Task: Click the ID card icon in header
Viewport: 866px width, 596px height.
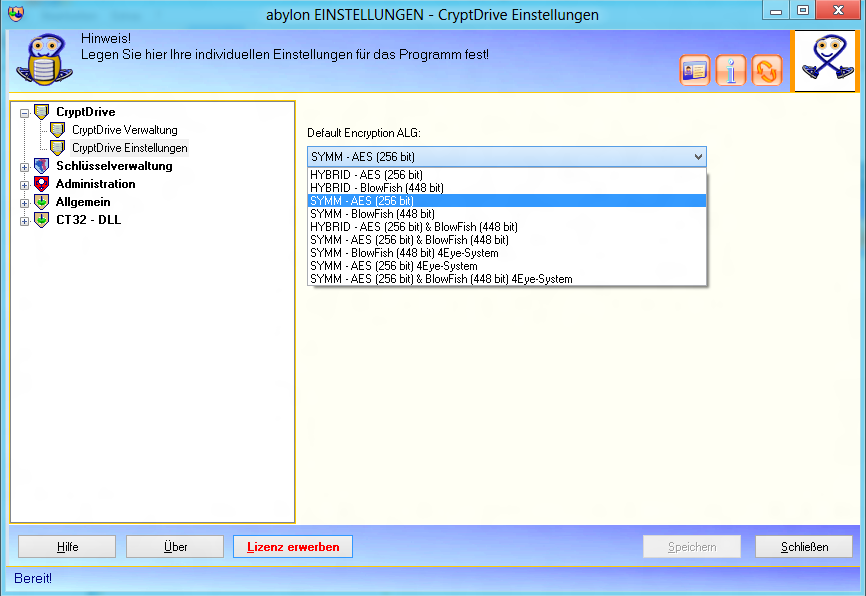Action: pos(694,71)
